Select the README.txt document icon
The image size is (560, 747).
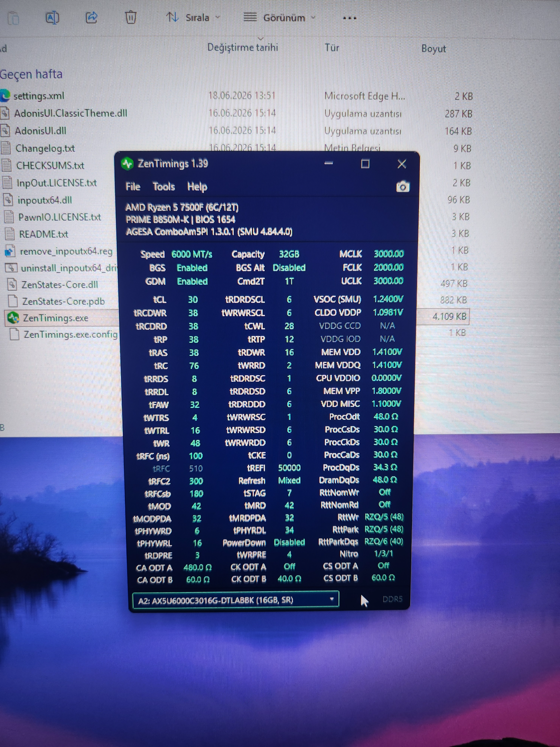10,234
